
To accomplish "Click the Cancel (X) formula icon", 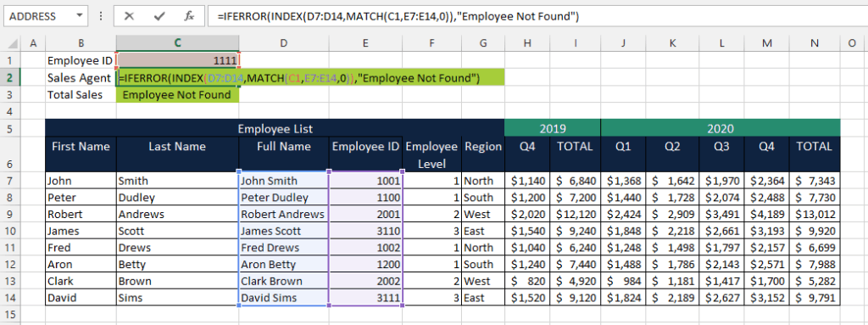I will [x=129, y=16].
